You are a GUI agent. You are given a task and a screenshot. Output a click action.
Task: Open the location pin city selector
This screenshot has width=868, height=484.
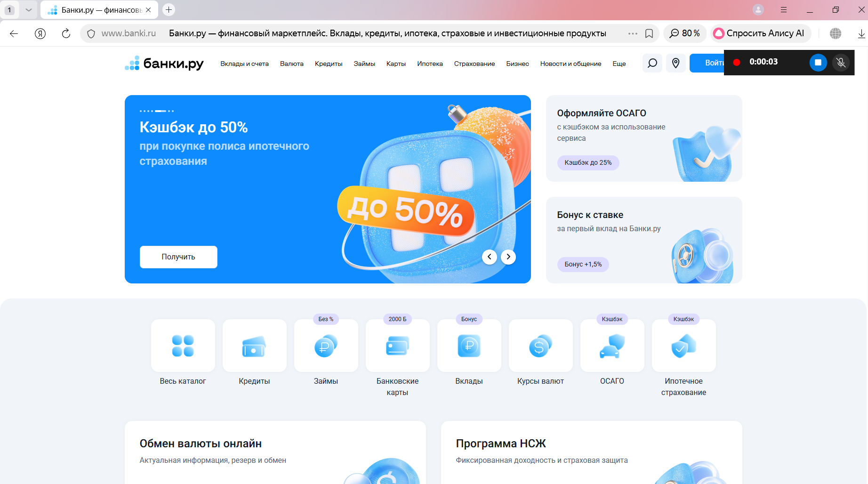pos(675,63)
